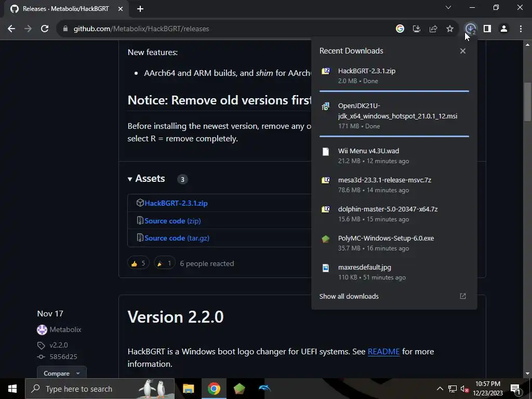Open the v2.2.0 tag link
Screen dimensions: 532x399
pyautogui.click(x=58, y=345)
